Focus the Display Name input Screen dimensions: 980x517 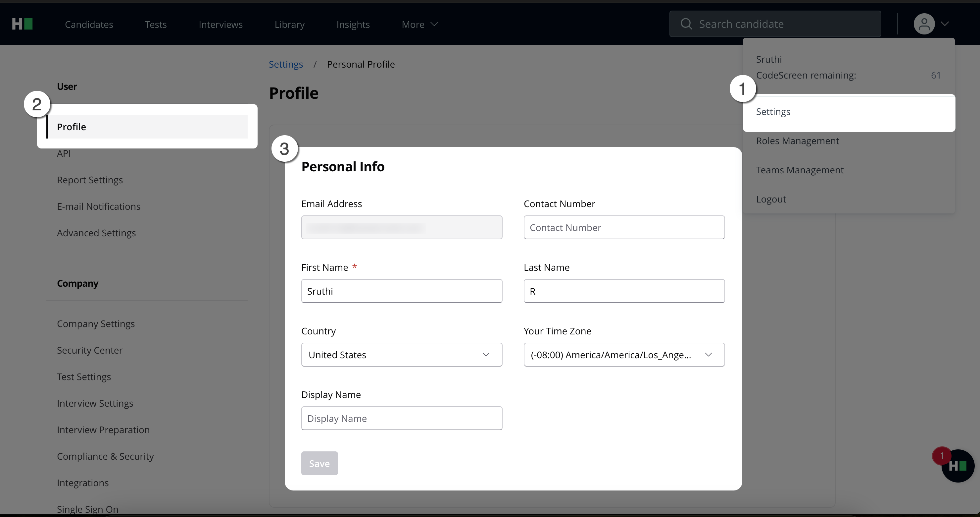pos(401,418)
